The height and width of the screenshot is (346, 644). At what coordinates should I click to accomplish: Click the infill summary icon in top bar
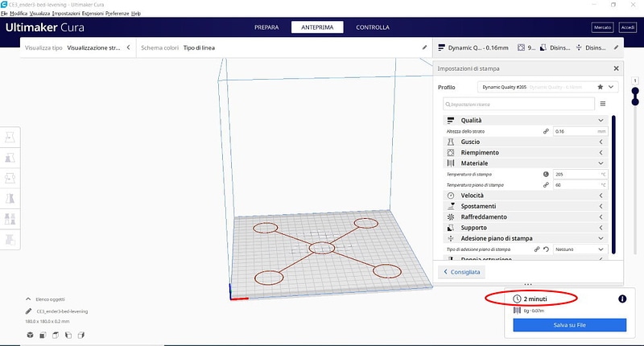click(521, 47)
